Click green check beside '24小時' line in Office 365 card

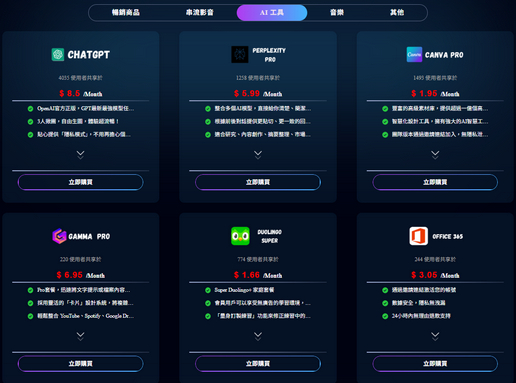coord(385,316)
